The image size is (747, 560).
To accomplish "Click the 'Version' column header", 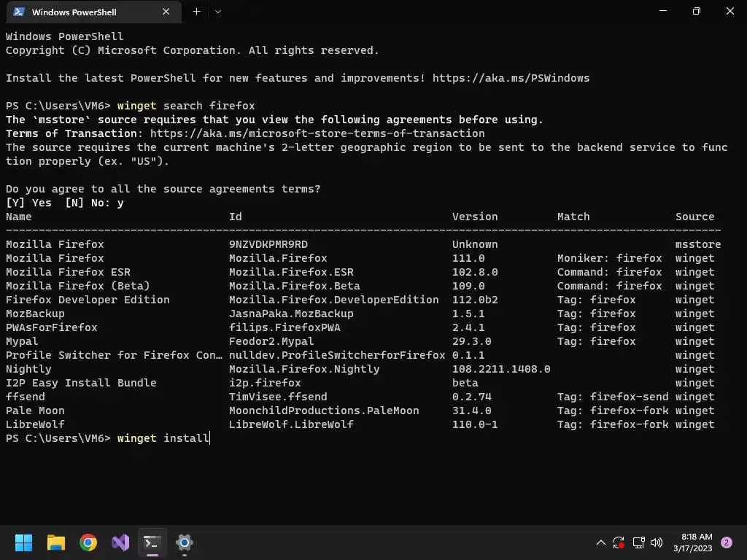I will [475, 217].
